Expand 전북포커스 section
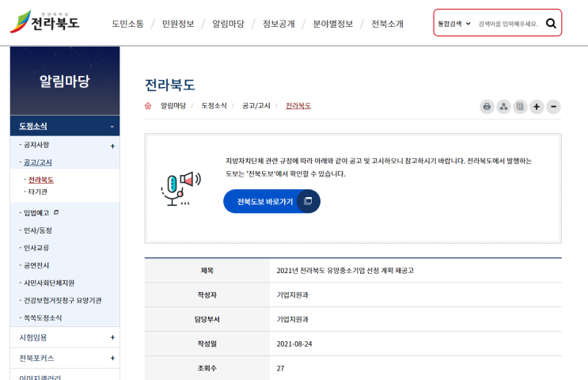Image resolution: width=588 pixels, height=380 pixels. (112, 359)
